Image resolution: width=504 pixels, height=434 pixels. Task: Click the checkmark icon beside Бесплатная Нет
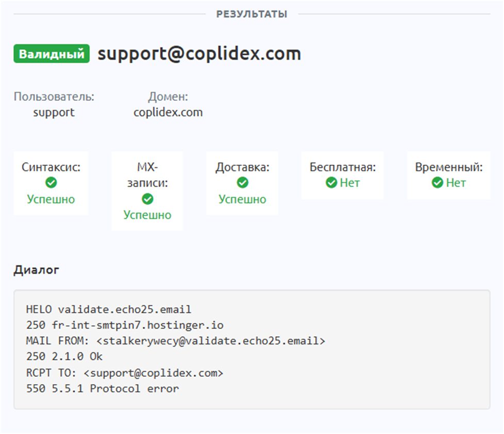click(x=331, y=183)
